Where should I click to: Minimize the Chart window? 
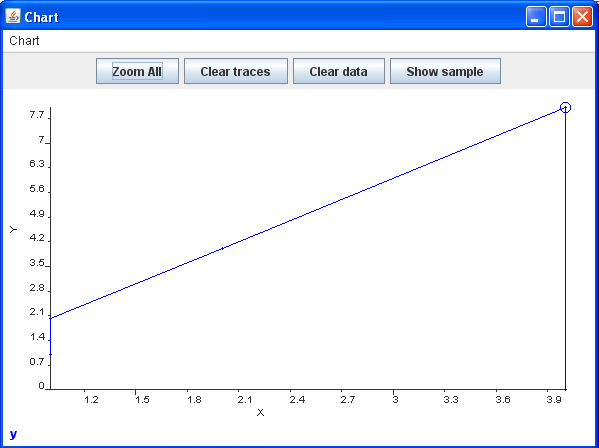coord(536,17)
